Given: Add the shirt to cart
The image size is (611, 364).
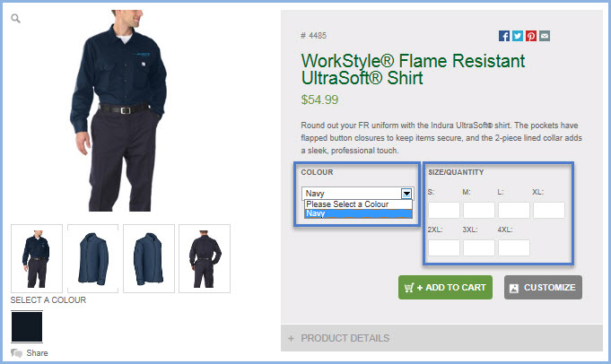Looking at the screenshot, I should coord(445,287).
